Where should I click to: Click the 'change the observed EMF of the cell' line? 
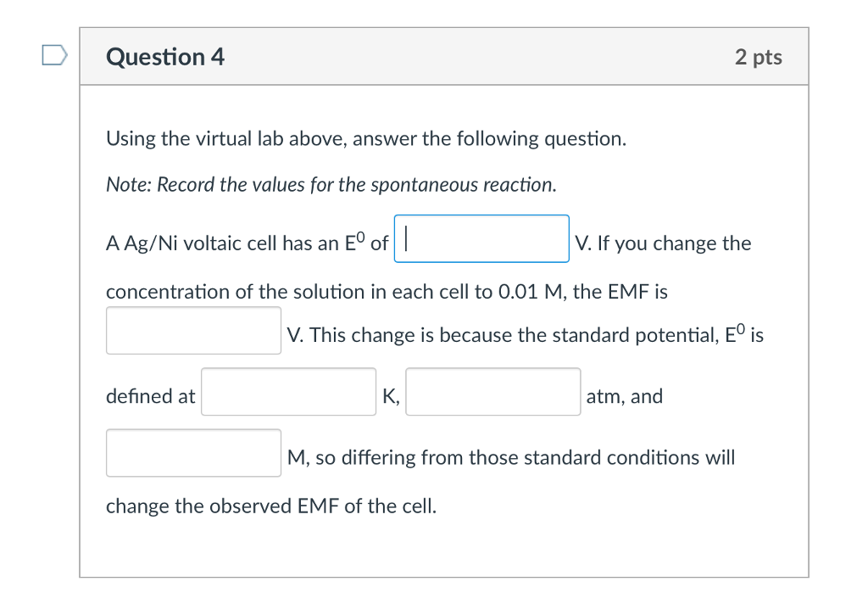[271, 506]
